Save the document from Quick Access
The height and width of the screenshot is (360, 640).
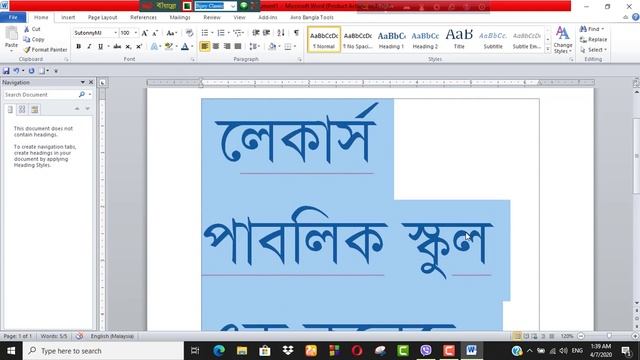click(6, 71)
